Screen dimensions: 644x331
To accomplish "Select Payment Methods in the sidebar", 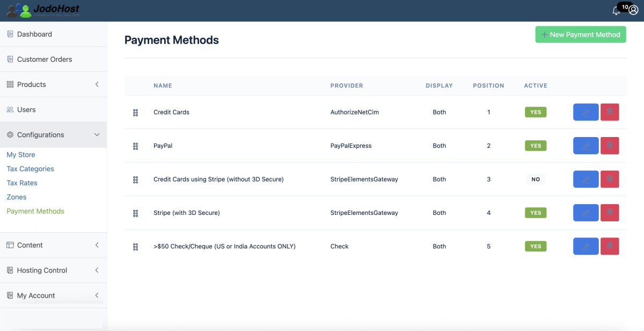I will point(35,211).
